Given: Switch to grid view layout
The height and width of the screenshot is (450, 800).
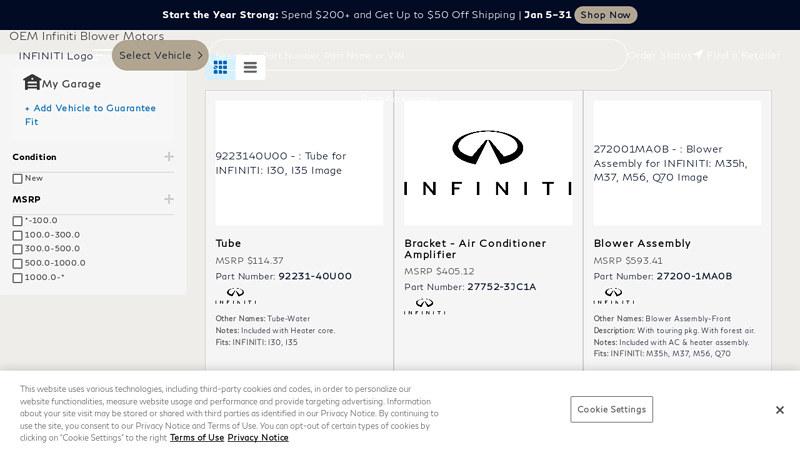Looking at the screenshot, I should click(220, 67).
